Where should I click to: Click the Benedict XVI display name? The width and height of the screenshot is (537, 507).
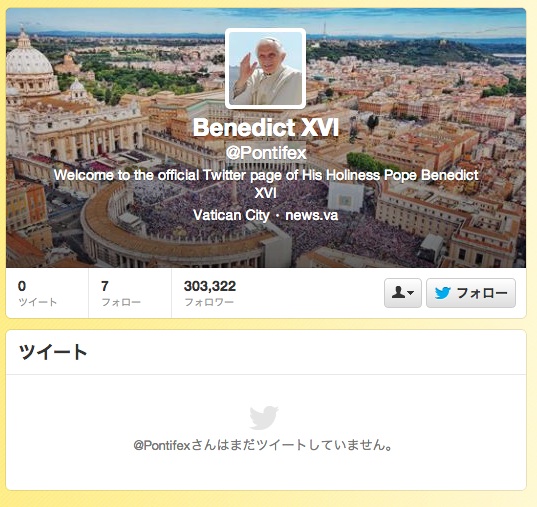pos(266,127)
